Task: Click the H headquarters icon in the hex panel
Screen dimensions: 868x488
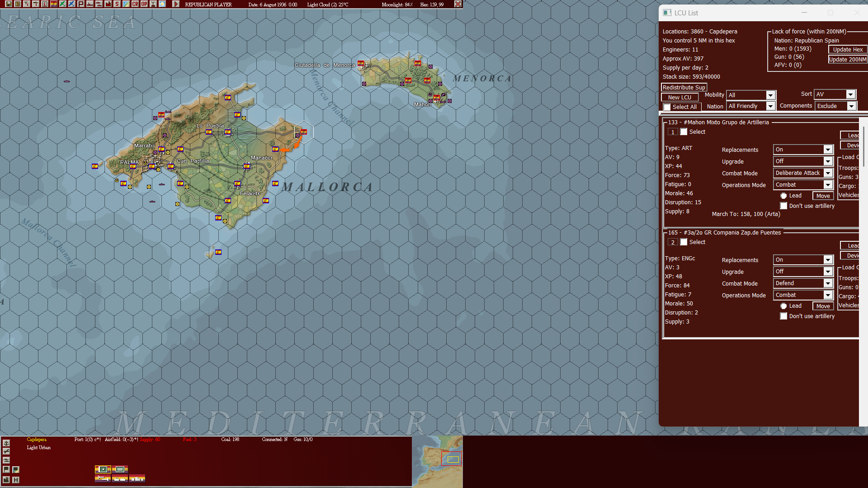Action: [x=16, y=479]
